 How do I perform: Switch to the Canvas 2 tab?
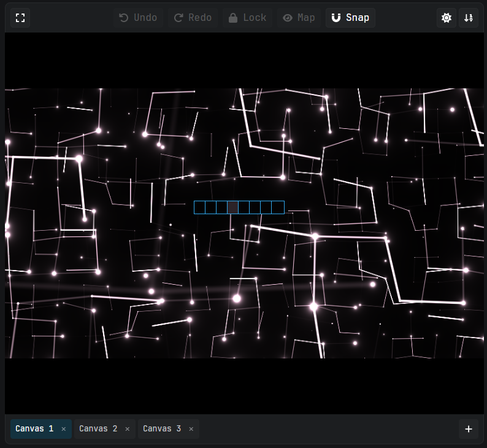point(98,429)
